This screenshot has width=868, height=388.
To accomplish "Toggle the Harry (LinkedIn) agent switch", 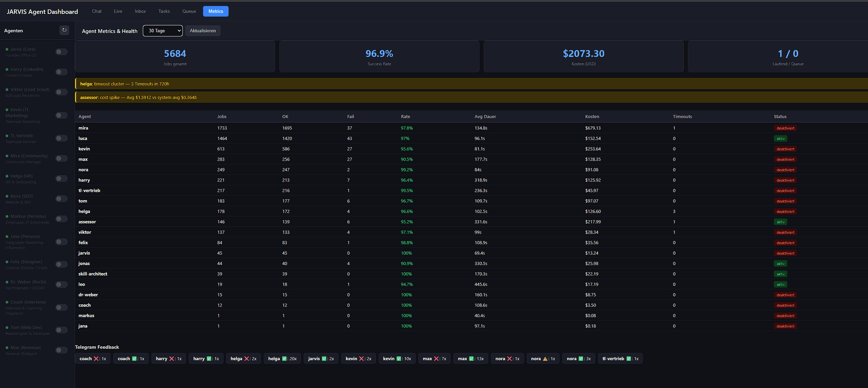I will (62, 72).
